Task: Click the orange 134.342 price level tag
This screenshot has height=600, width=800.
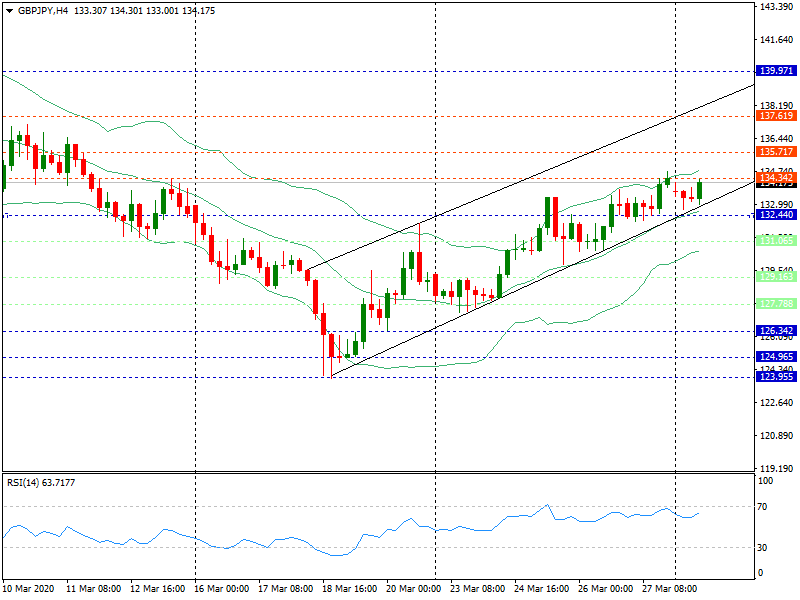Action: point(776,178)
